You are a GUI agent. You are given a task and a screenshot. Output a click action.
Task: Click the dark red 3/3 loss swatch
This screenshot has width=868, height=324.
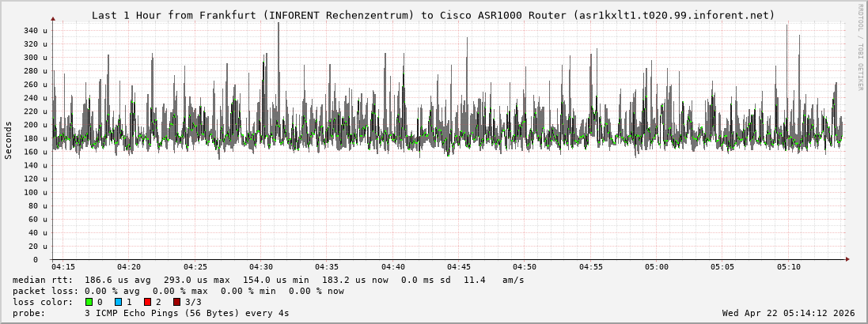pyautogui.click(x=176, y=302)
